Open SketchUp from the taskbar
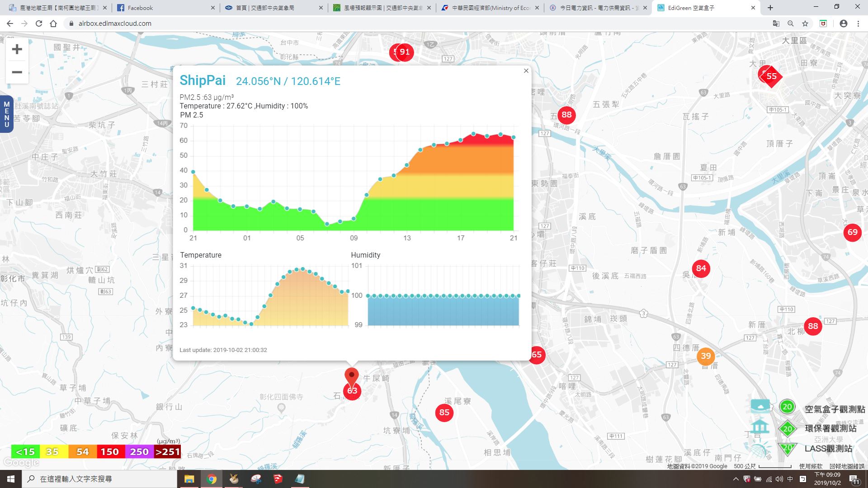The height and width of the screenshot is (488, 868). coord(278,479)
